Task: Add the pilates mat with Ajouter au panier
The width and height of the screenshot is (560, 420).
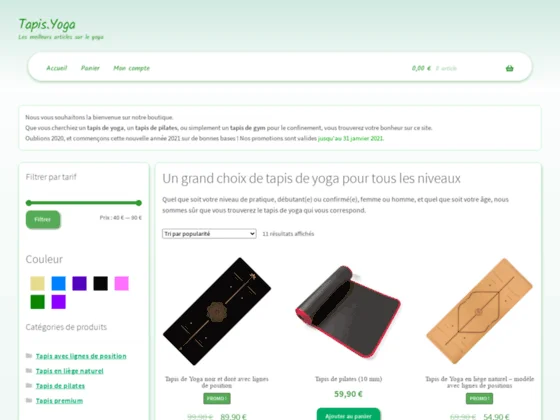Action: coord(348,414)
